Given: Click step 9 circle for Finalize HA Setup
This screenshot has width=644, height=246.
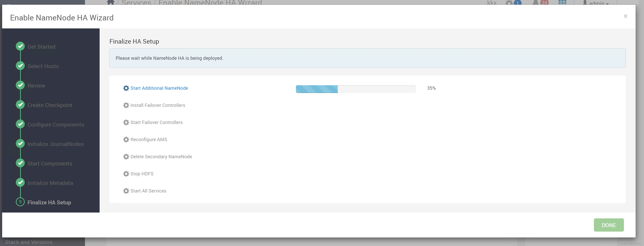Looking at the screenshot, I should click(x=20, y=202).
